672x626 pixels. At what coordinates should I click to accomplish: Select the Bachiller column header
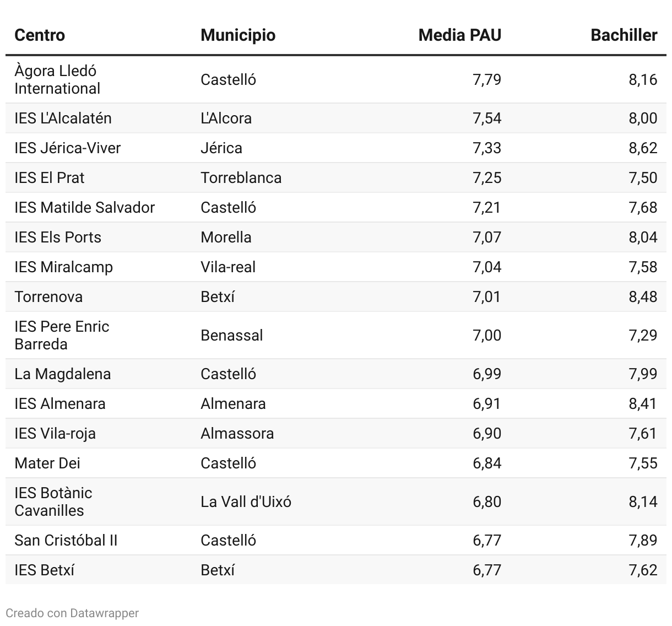coord(624,35)
